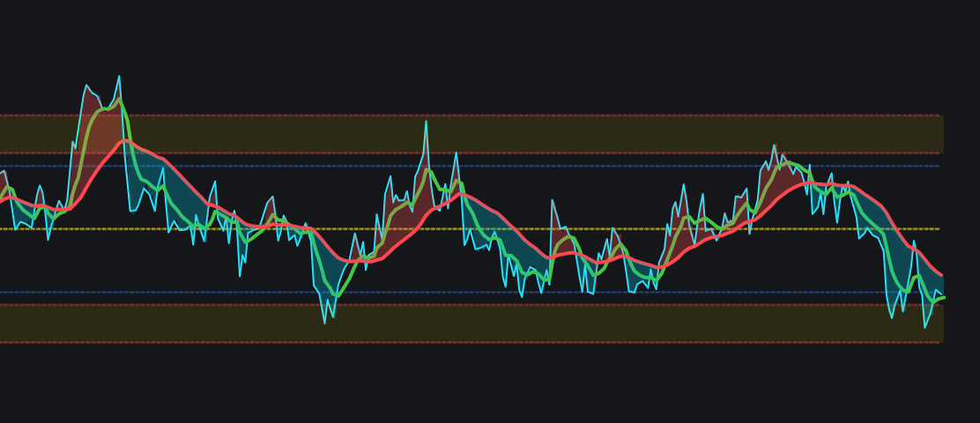Click the right end of the green line
Viewport: 980px width, 423px height.
click(943, 298)
